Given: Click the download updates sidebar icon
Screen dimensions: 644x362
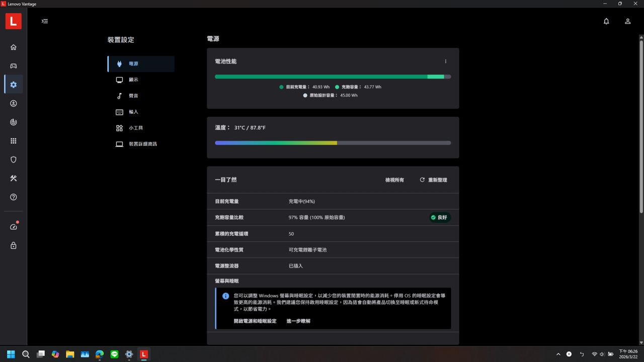Looking at the screenshot, I should point(14,104).
